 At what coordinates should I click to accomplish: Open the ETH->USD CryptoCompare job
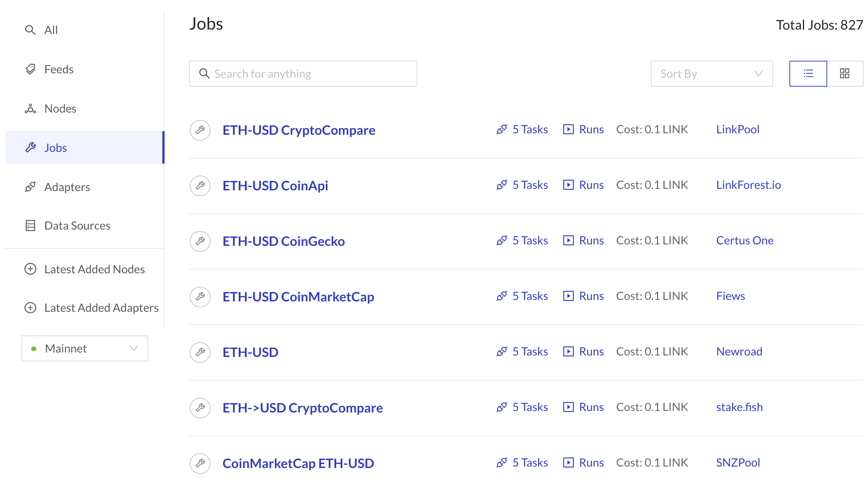click(302, 408)
